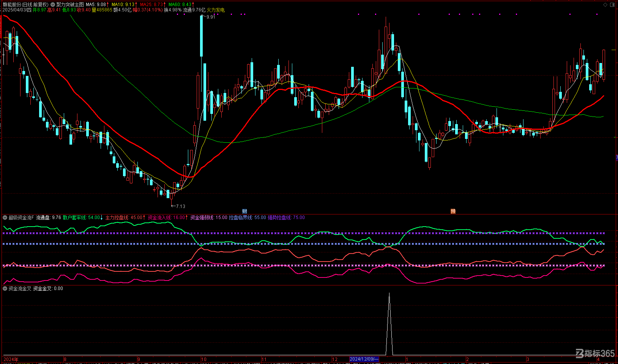Click the 预 marker icon on chart
Viewport: 618px width, 364px height.
pos(453,211)
